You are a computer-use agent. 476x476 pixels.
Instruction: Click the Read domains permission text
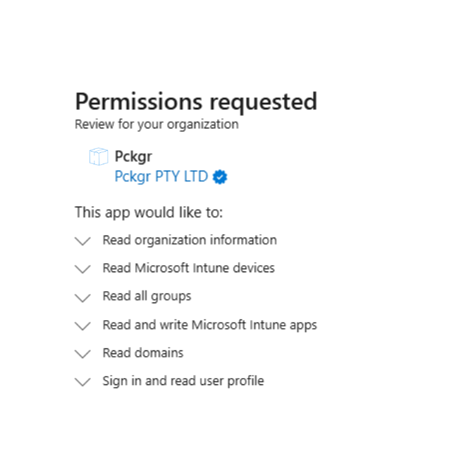click(143, 353)
